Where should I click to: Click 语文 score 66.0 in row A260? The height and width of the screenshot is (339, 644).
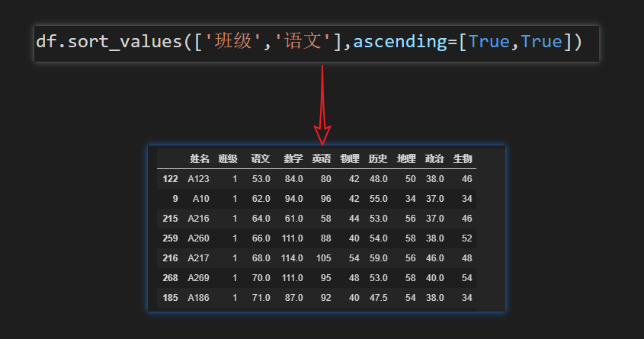pos(261,238)
